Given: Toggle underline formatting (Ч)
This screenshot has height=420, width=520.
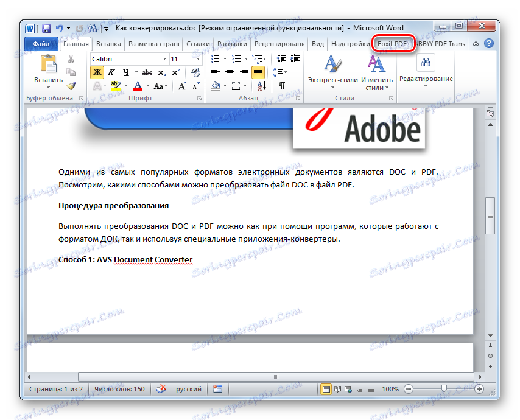Looking at the screenshot, I should coord(126,72).
